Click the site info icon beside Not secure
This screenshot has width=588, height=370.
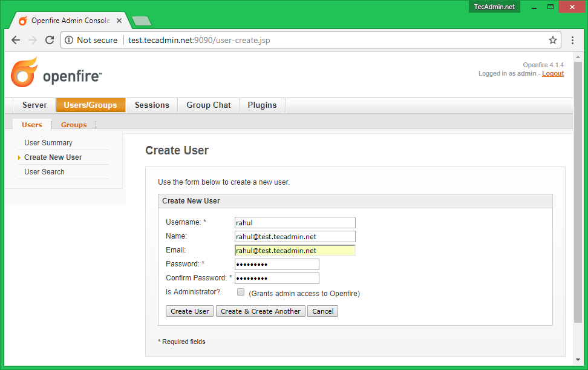[x=69, y=40]
